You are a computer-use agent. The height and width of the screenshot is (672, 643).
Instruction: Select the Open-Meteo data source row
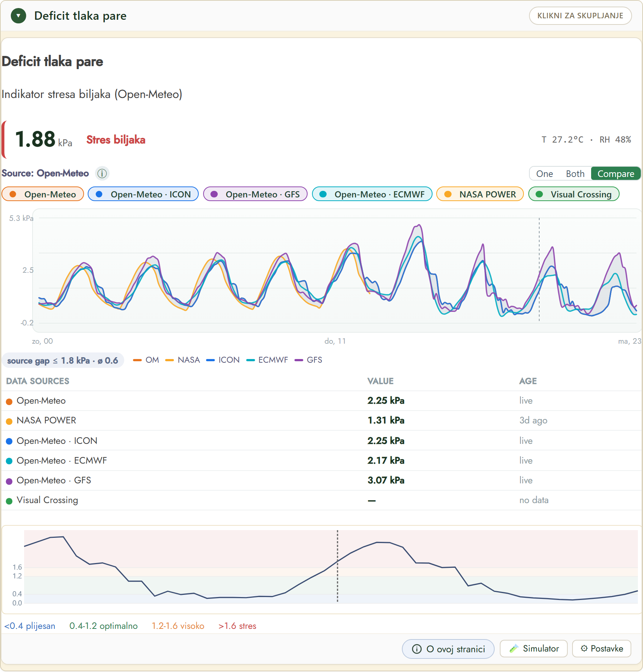click(x=321, y=401)
